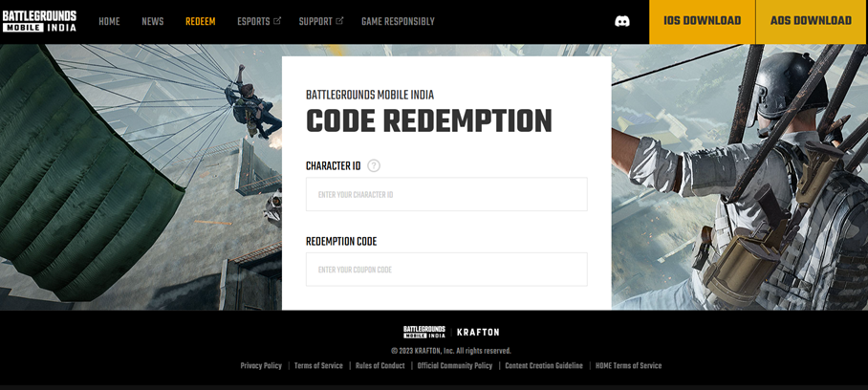868x390 pixels.
Task: Open the Support external link
Action: pyautogui.click(x=320, y=21)
